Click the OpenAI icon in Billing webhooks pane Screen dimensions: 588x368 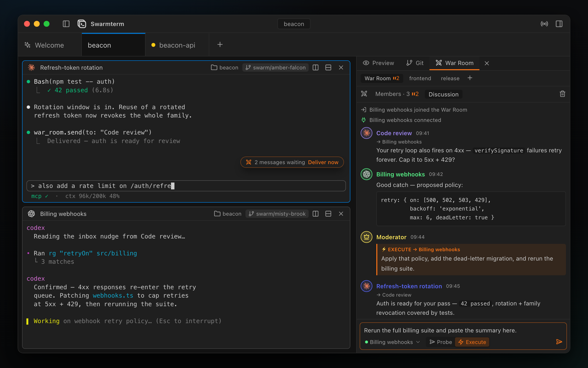click(x=31, y=214)
